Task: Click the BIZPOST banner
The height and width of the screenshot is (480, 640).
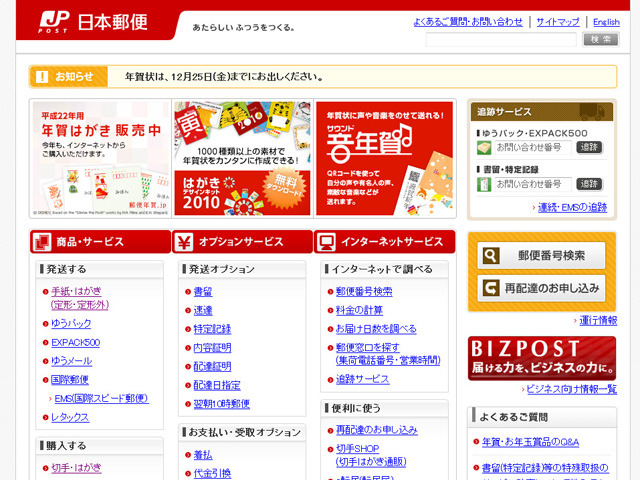Action: click(x=542, y=358)
